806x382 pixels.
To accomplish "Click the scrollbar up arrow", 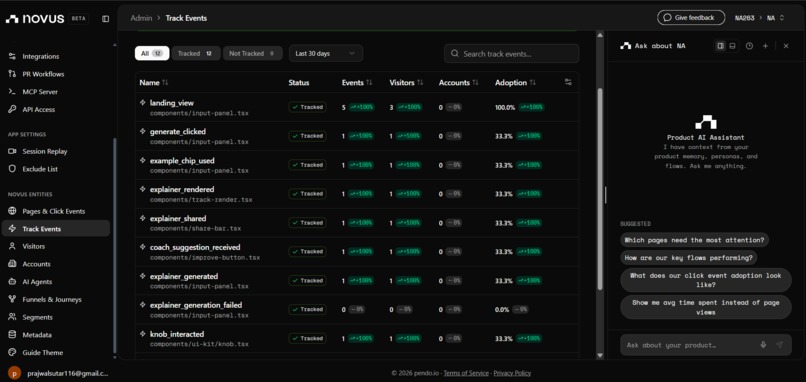I will click(x=599, y=34).
